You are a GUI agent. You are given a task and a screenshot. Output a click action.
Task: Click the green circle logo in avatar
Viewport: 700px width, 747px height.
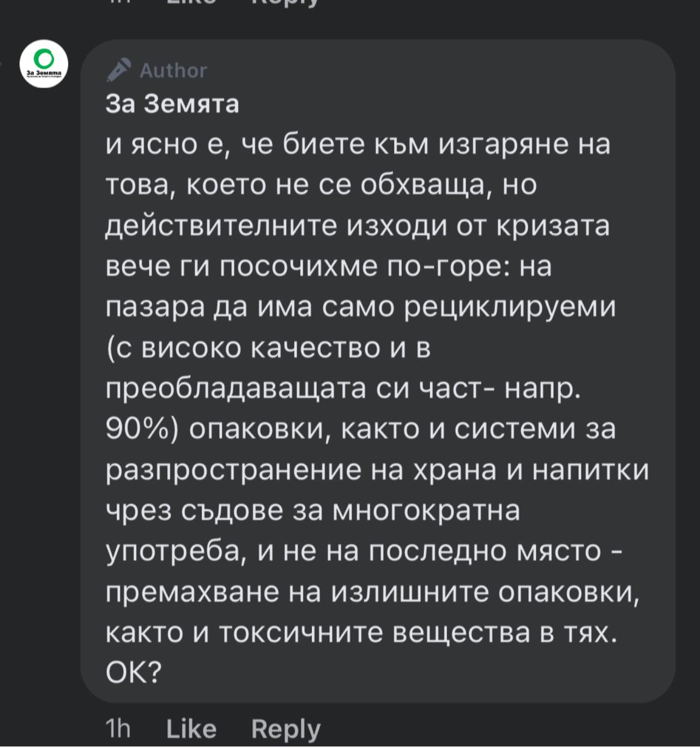point(44,57)
